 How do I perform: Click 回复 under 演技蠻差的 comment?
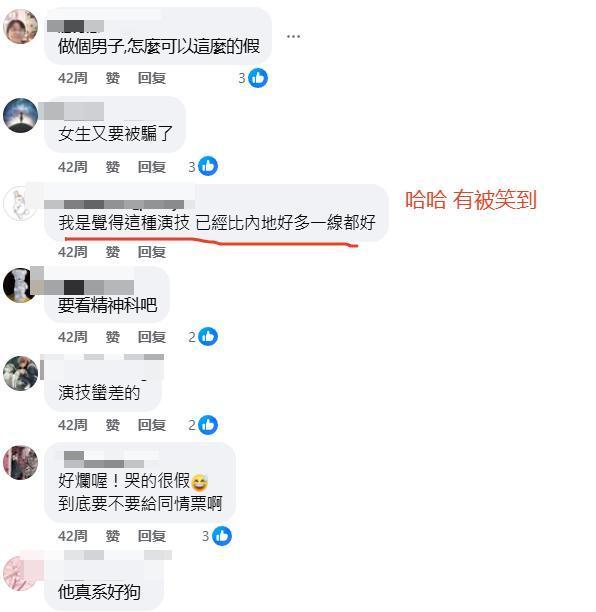152,425
